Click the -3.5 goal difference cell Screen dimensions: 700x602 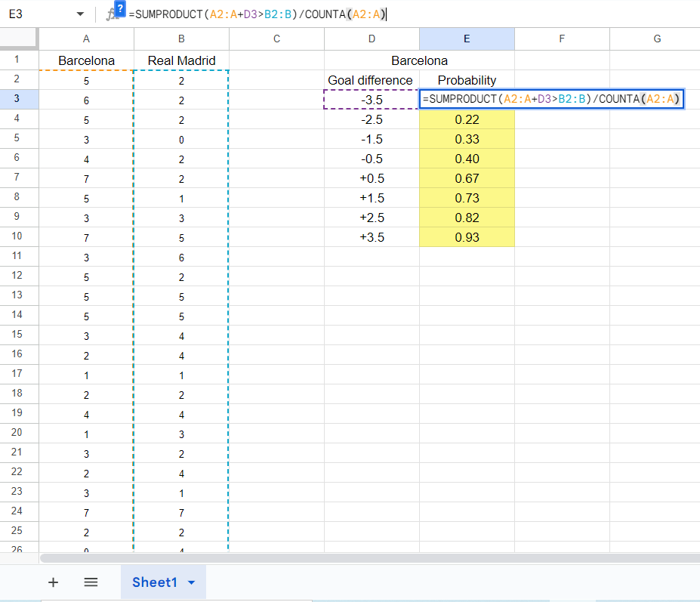372,100
